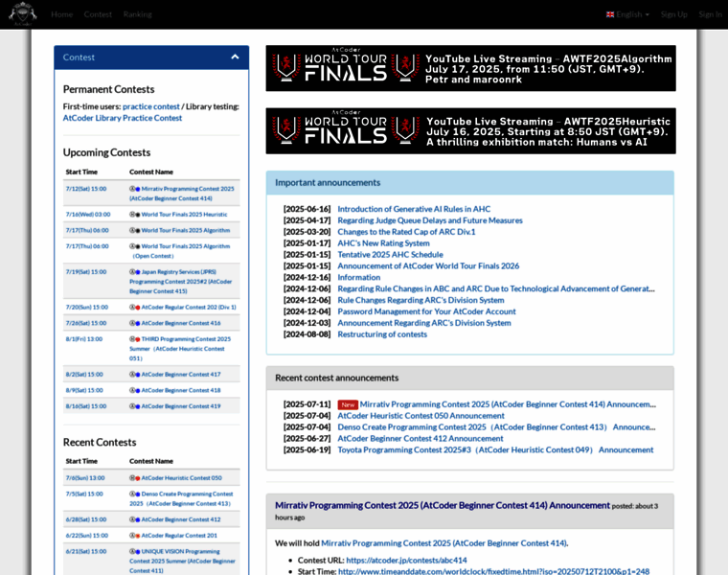Open the Home menu item
The image size is (728, 575).
[x=61, y=14]
